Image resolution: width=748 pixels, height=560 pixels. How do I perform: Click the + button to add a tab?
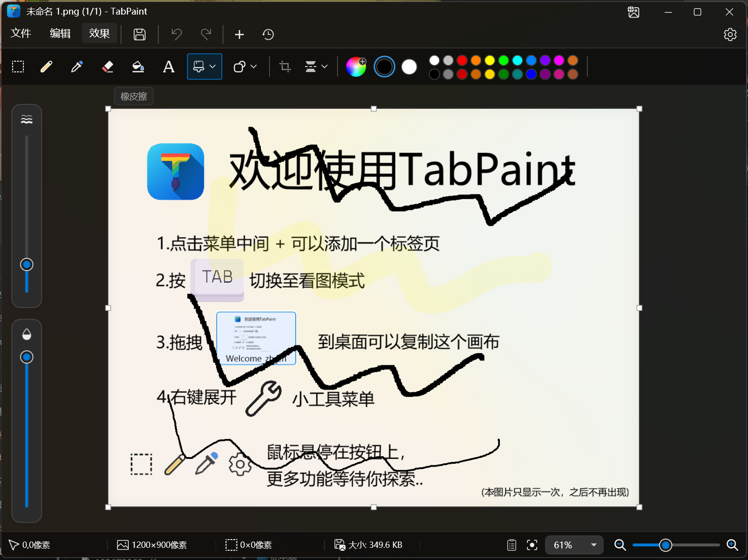point(239,34)
